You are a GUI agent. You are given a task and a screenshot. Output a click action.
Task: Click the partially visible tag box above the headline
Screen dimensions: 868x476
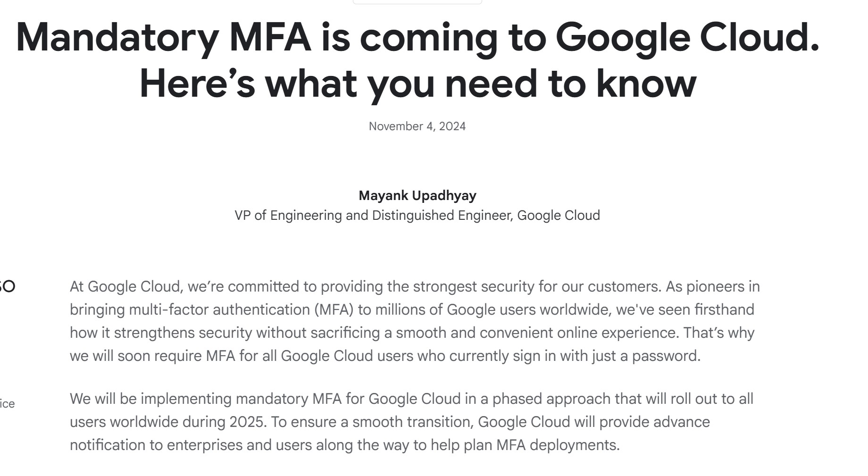[x=417, y=2]
